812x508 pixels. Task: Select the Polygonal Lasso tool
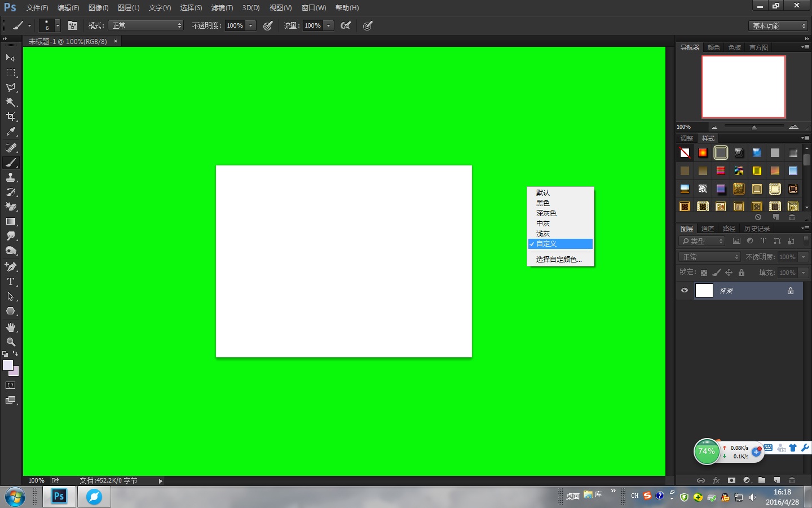click(11, 87)
